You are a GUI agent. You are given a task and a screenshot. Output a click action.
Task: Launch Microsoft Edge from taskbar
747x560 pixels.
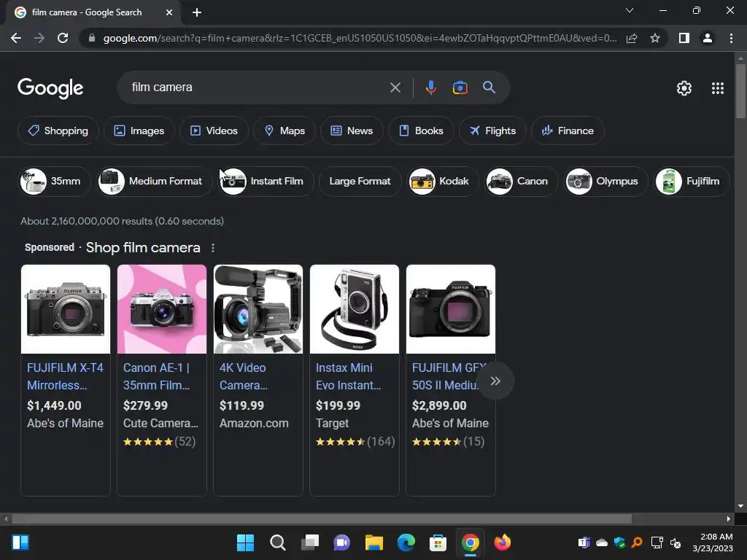pos(406,542)
